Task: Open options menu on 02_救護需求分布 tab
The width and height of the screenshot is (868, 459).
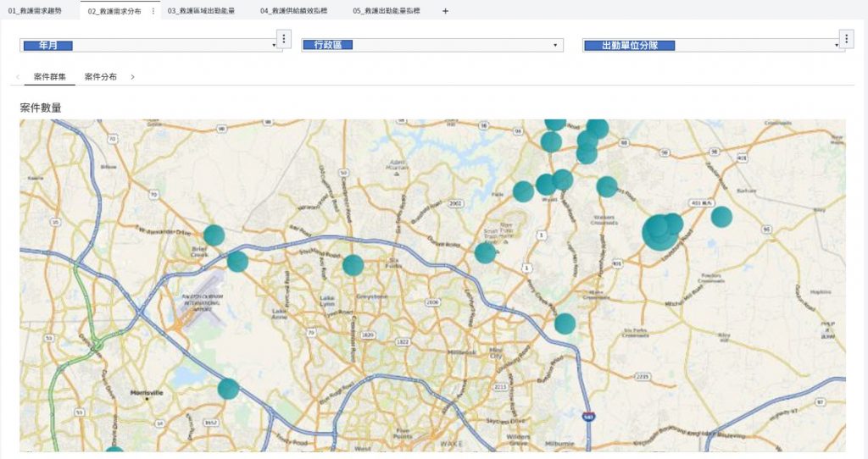Action: 153,11
